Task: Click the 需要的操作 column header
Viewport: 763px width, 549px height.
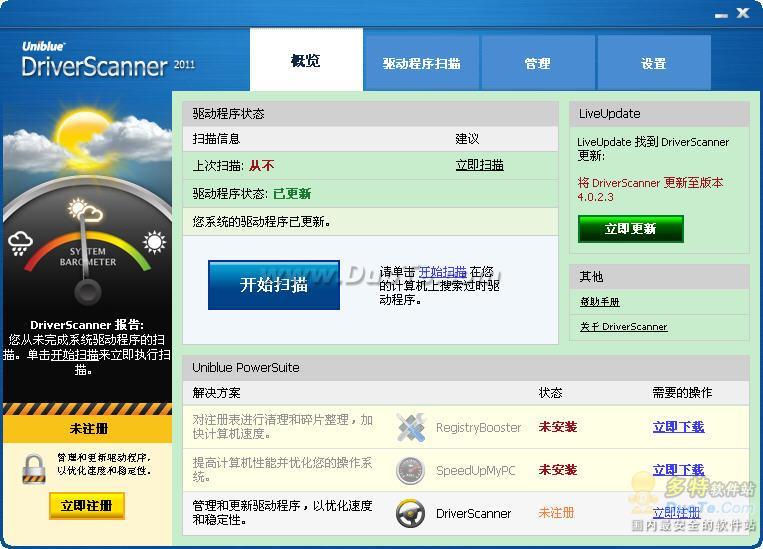Action: point(682,393)
